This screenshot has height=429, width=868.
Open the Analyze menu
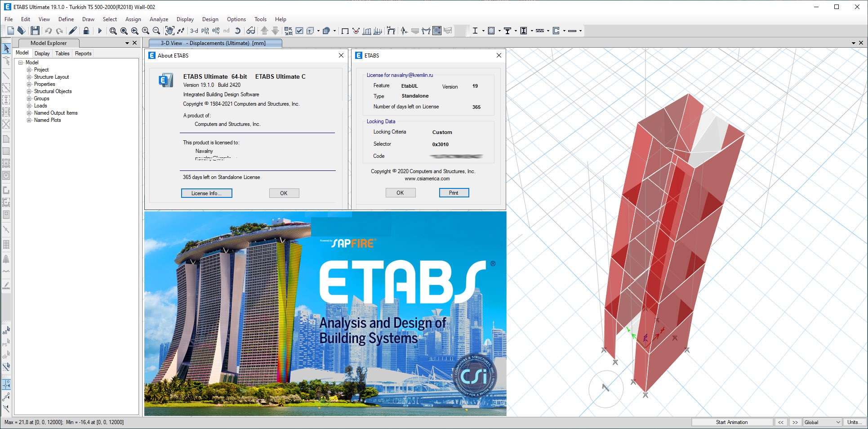click(159, 19)
